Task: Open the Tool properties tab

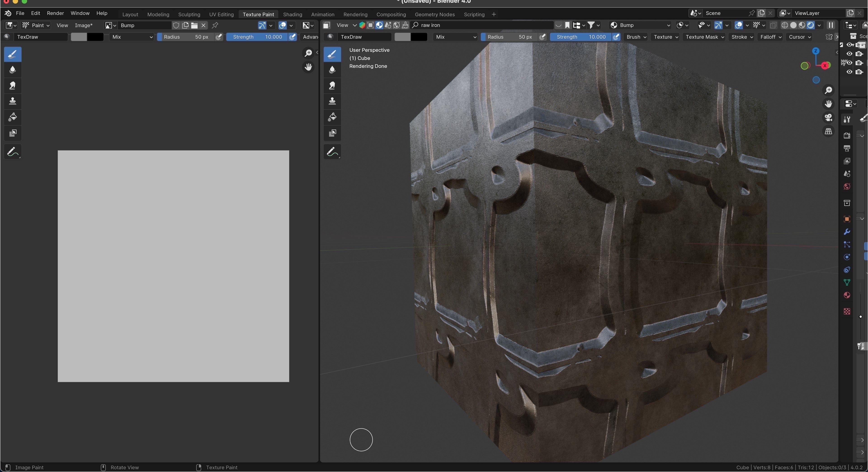Action: (847, 119)
